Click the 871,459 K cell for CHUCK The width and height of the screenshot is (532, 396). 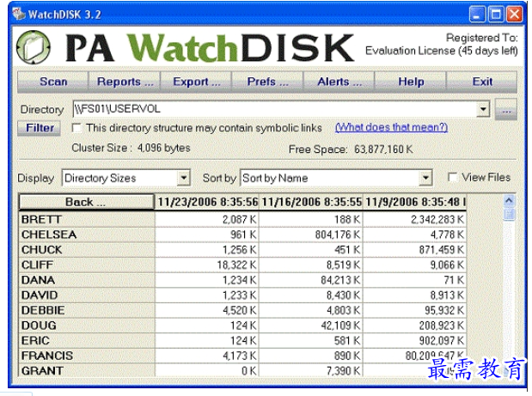pos(415,250)
